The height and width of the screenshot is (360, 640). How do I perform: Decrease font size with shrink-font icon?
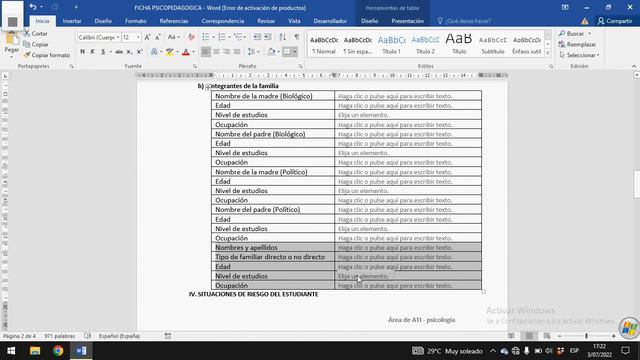pyautogui.click(x=158, y=37)
